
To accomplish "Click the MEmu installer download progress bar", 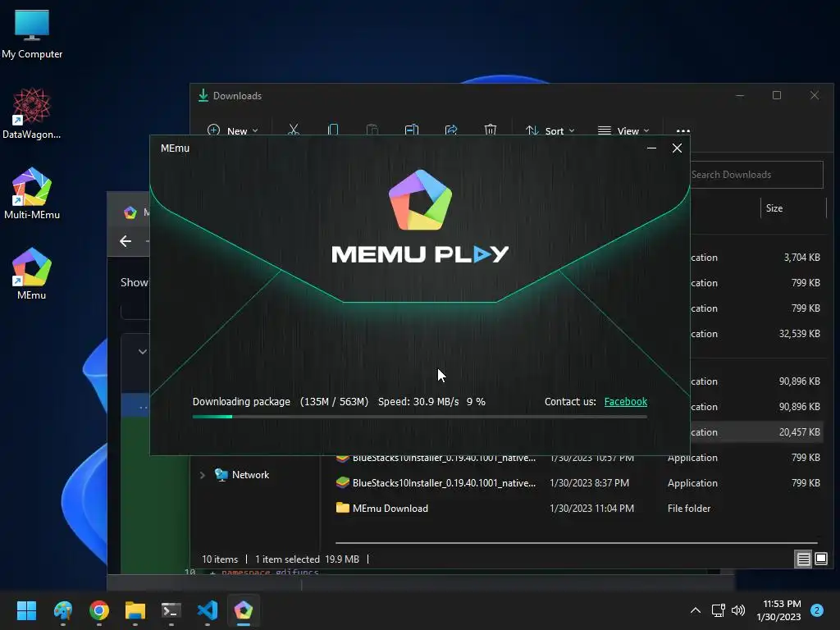I will point(419,417).
